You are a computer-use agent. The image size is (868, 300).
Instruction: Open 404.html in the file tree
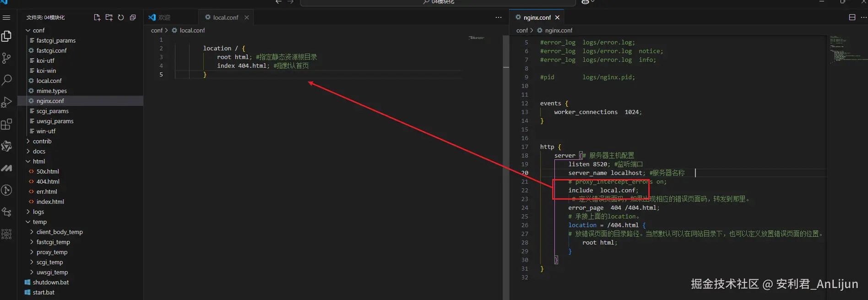pos(48,181)
